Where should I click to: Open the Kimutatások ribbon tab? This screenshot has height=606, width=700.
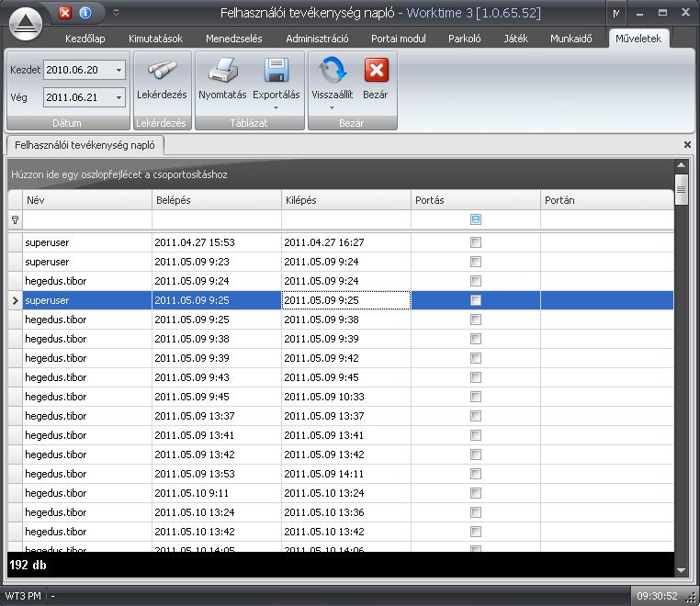point(156,39)
